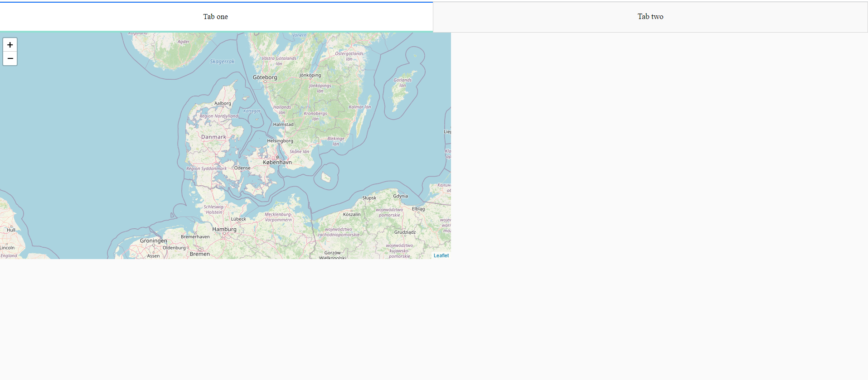
Task: Click the Słupsk label on the map
Action: pyautogui.click(x=369, y=198)
